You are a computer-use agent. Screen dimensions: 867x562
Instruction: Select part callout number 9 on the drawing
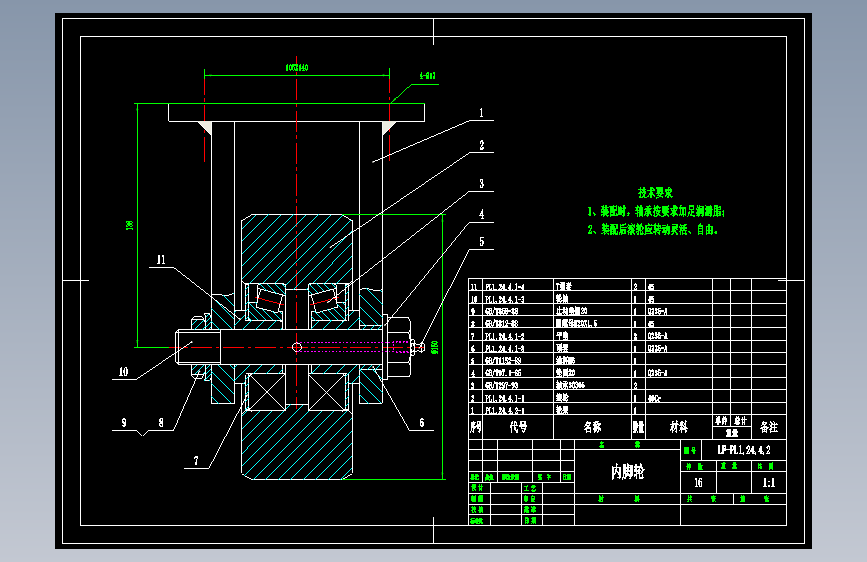[x=124, y=423]
